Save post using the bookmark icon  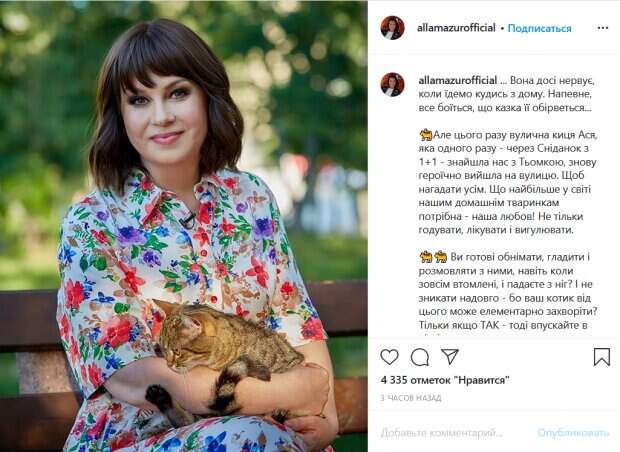coord(601,357)
